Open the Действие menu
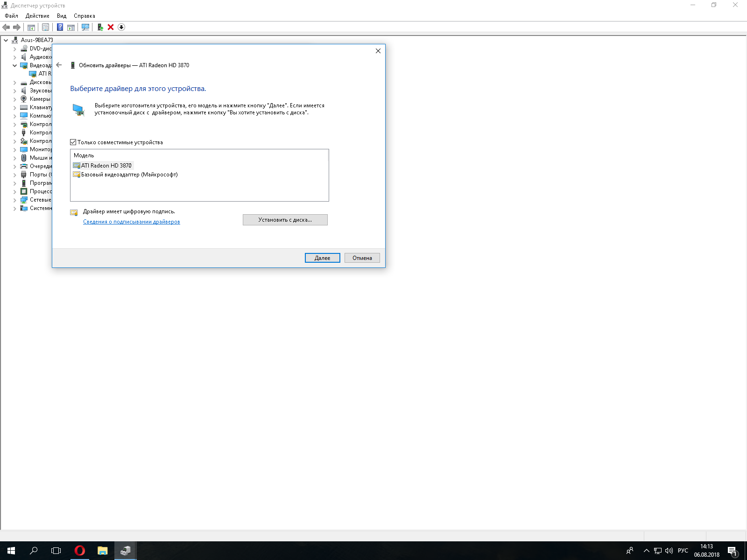Viewport: 747px width, 560px height. (37, 16)
